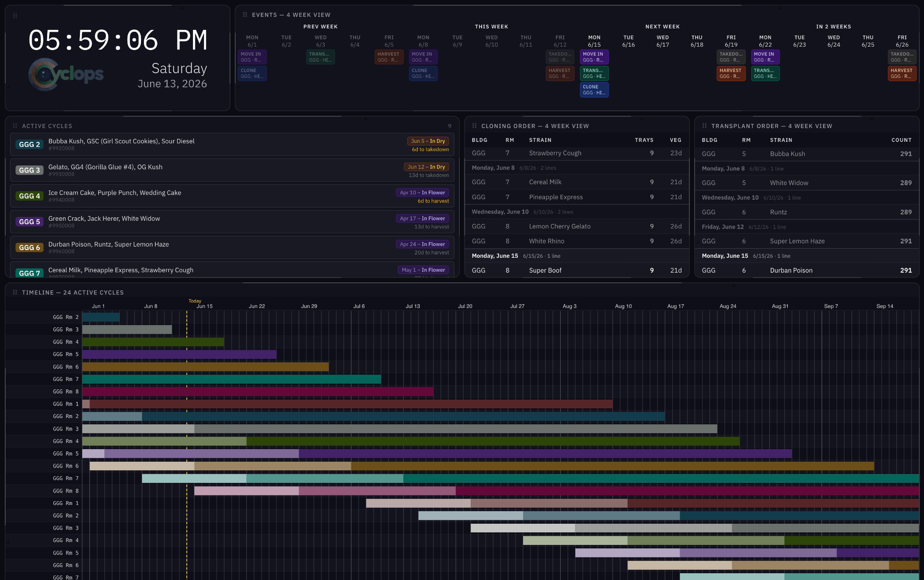Click the Timeline panel grip icon
Image resolution: width=924 pixels, height=580 pixels.
[x=15, y=292]
